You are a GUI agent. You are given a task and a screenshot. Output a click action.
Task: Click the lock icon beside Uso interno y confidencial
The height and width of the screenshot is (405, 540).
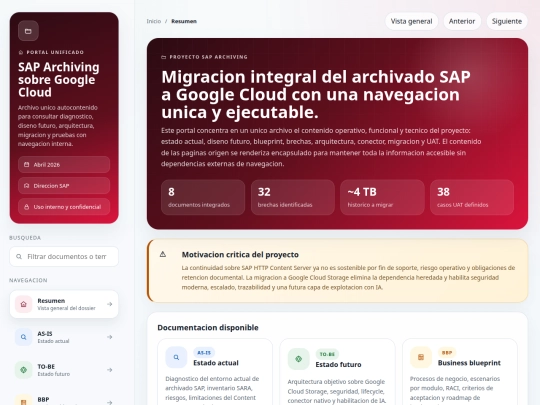pyautogui.click(x=27, y=207)
